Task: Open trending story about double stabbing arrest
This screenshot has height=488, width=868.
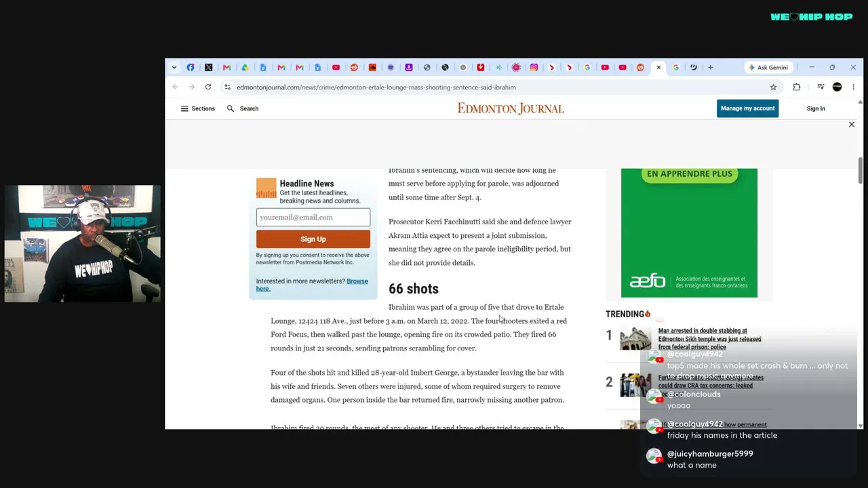Action: pos(709,339)
